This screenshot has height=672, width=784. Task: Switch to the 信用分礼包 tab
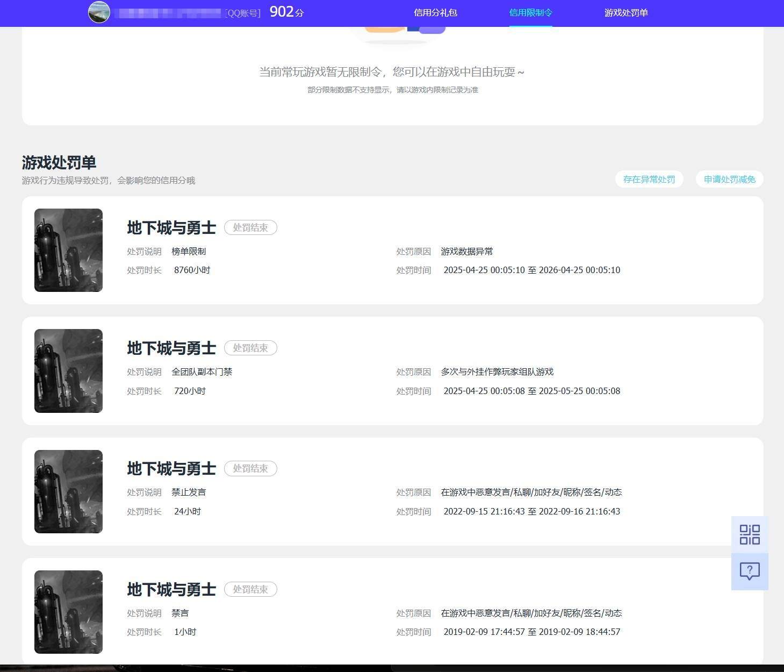435,13
